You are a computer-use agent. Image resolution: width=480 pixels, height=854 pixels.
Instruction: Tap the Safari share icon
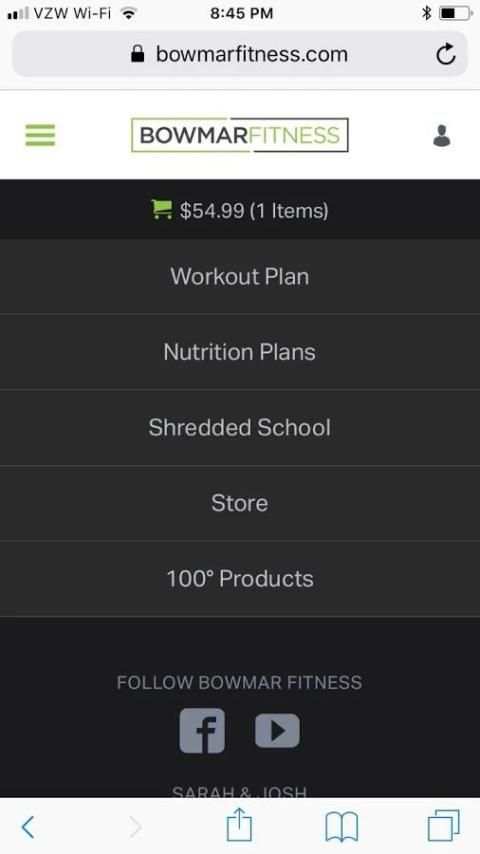point(239,826)
